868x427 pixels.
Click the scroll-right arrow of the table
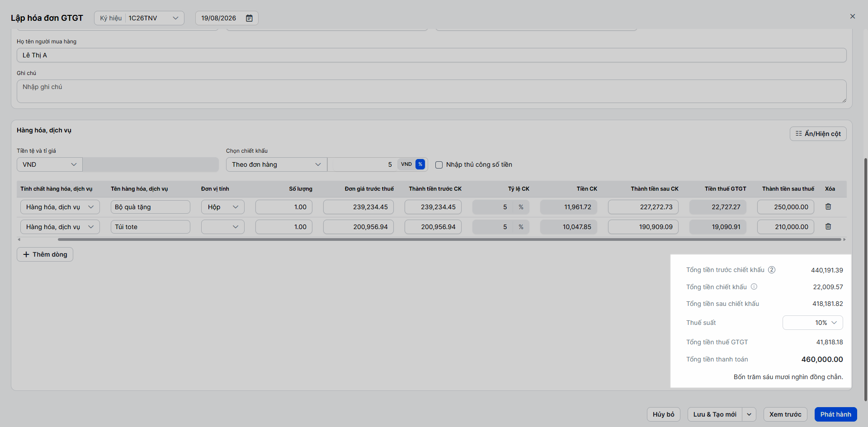[844, 239]
